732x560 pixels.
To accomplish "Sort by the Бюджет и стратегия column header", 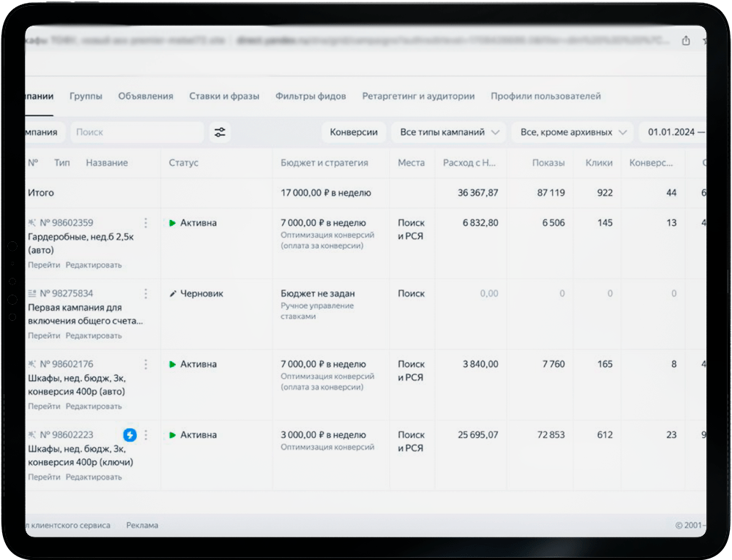I will tap(325, 163).
